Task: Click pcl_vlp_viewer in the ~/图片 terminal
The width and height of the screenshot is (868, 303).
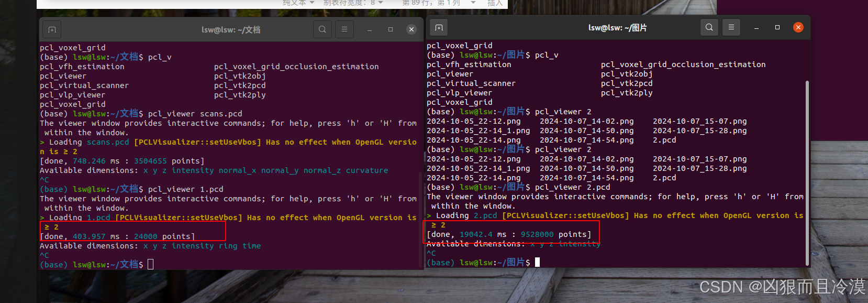Action: (460, 93)
